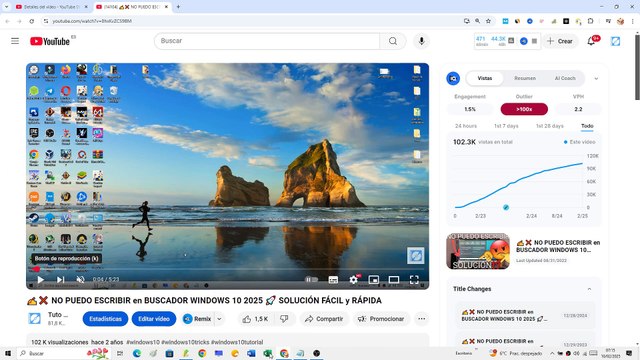640x360 pixels.
Task: Open Chrome three-dot menu
Action: [633, 21]
